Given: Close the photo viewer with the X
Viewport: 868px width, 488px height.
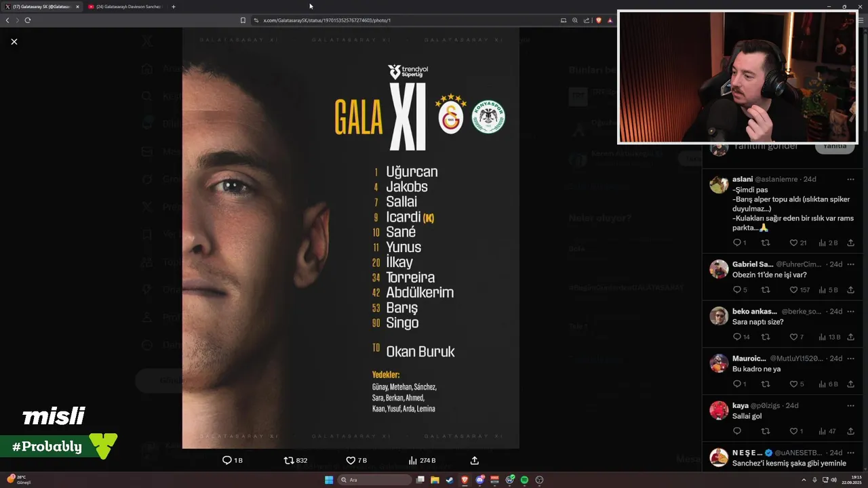Looking at the screenshot, I should point(14,41).
